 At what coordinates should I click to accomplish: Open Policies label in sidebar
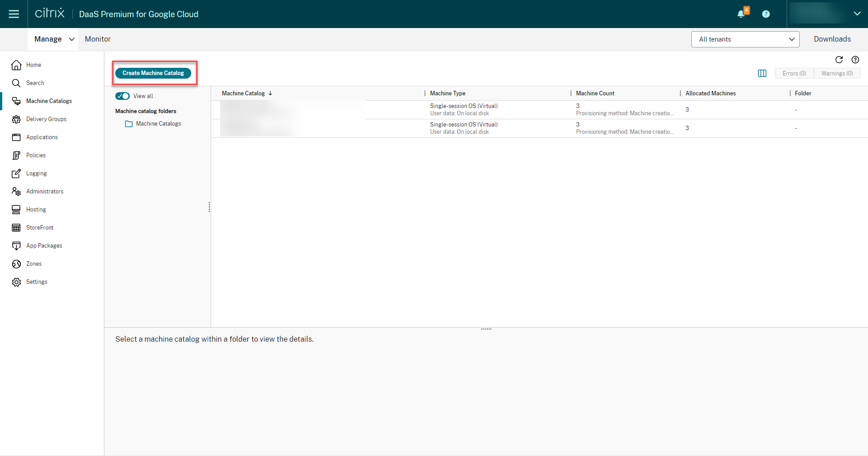[x=36, y=155]
